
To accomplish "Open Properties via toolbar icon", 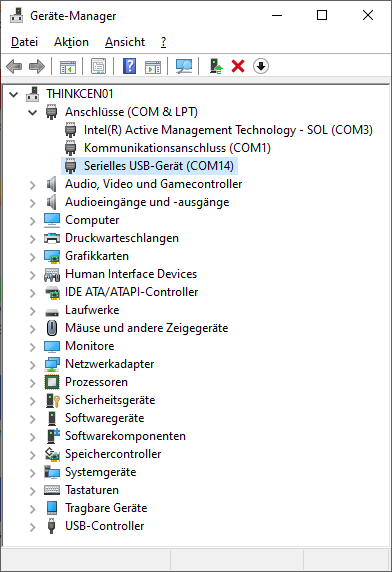I will tap(98, 66).
